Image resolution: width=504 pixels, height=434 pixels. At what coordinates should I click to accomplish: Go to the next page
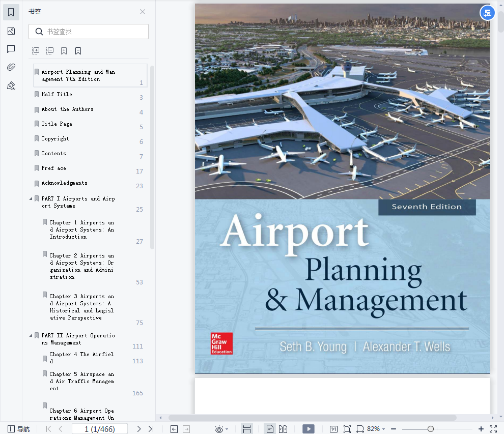click(x=139, y=429)
